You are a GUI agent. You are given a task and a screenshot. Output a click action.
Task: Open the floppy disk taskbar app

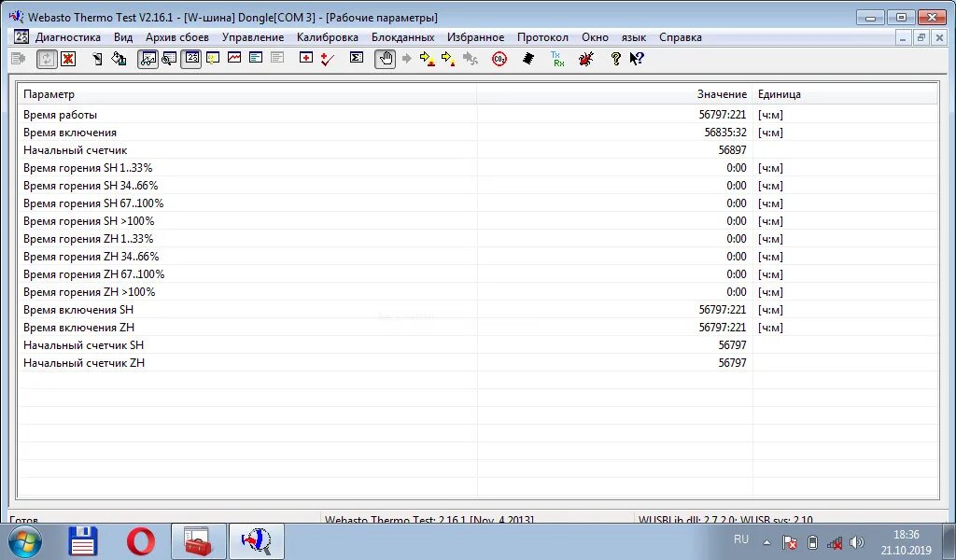83,541
